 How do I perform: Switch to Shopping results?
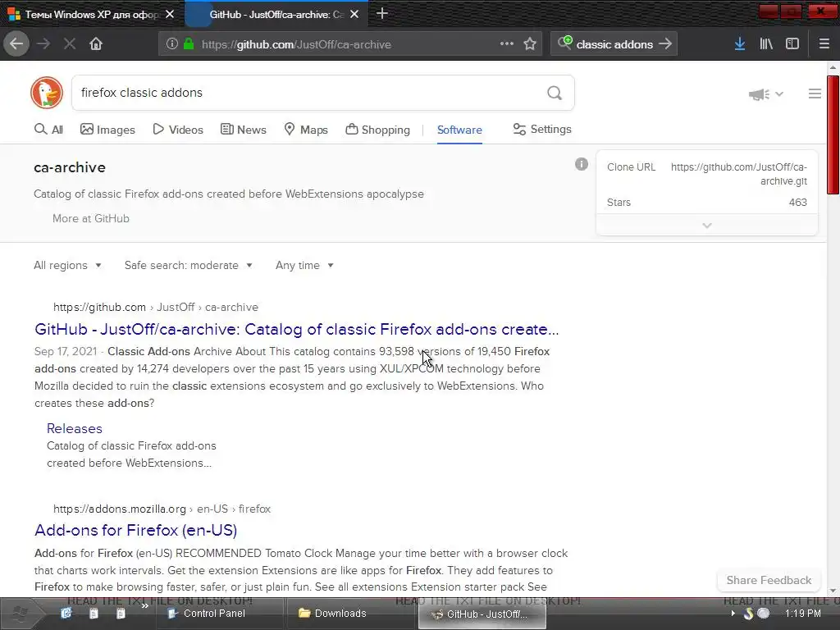point(377,129)
